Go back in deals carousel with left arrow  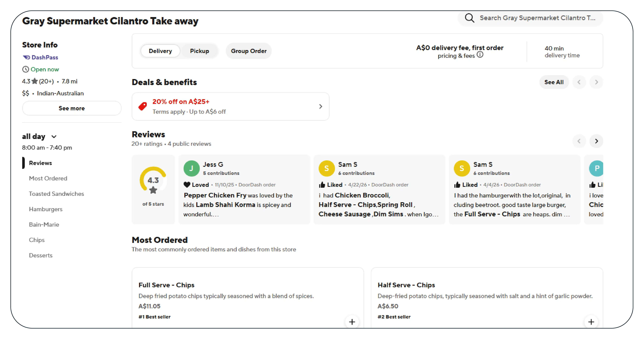(579, 82)
